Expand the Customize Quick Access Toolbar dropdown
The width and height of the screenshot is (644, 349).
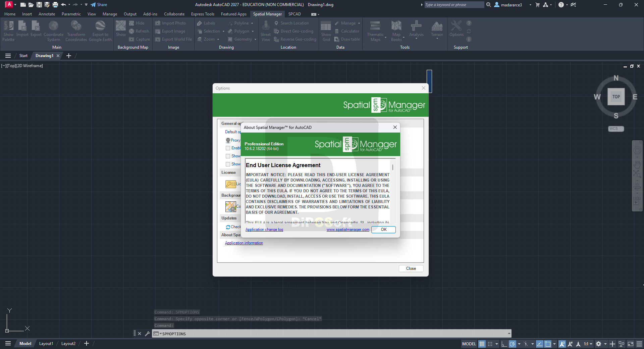coord(86,5)
